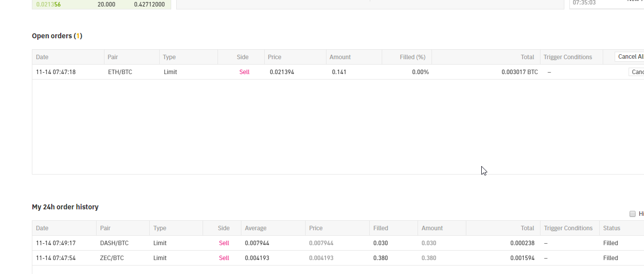Viewport: 644px width, 274px height.
Task: Click the My 24h order history heading
Action: 65,207
